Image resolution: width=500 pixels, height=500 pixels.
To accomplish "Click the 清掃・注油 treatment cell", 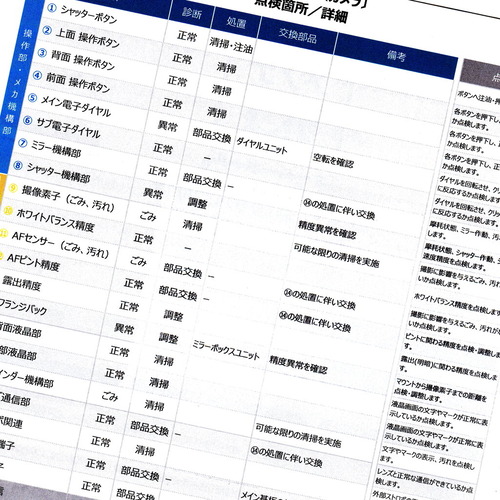I will coord(231,45).
